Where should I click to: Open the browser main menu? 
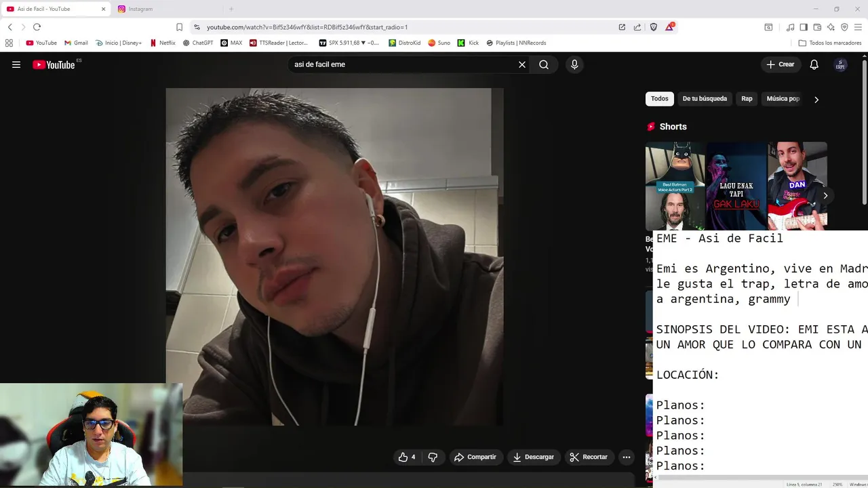[858, 27]
